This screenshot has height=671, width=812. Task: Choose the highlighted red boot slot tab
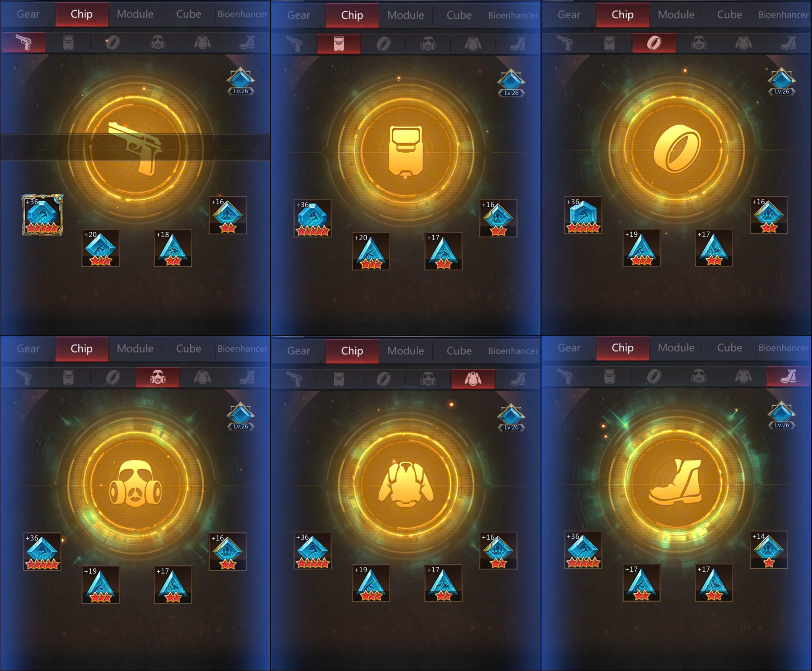[788, 376]
